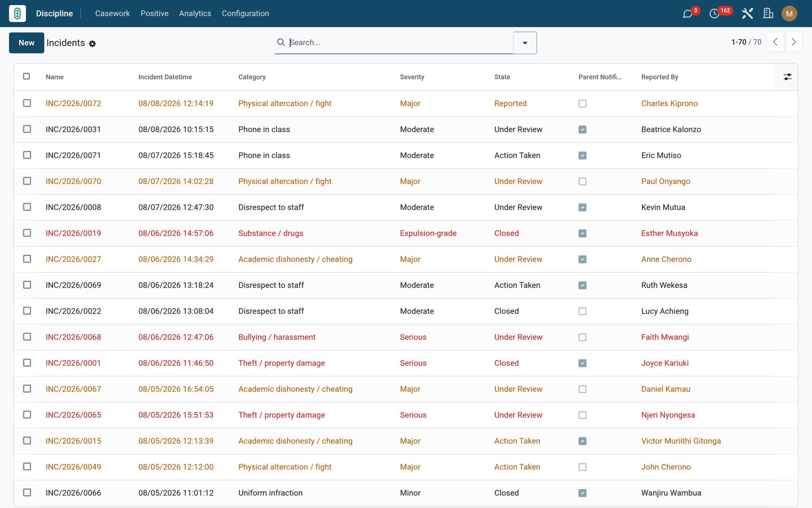Click datetime 08/05/2026 12:12:00

click(176, 467)
